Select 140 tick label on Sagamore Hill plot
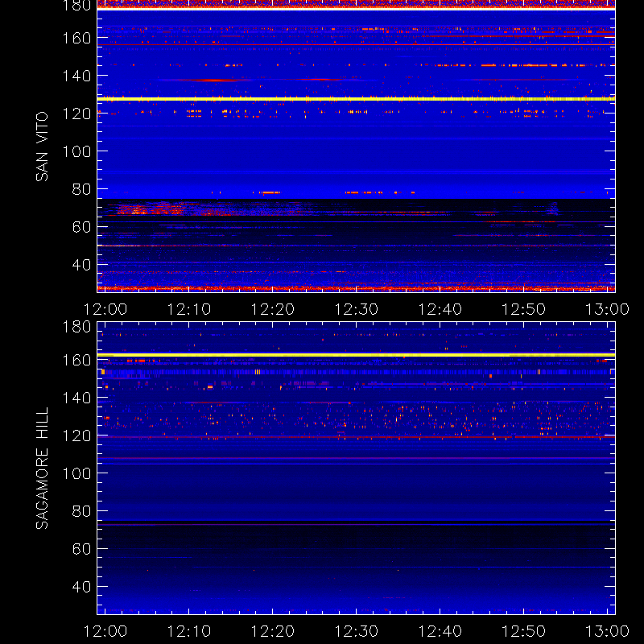 click(x=76, y=398)
